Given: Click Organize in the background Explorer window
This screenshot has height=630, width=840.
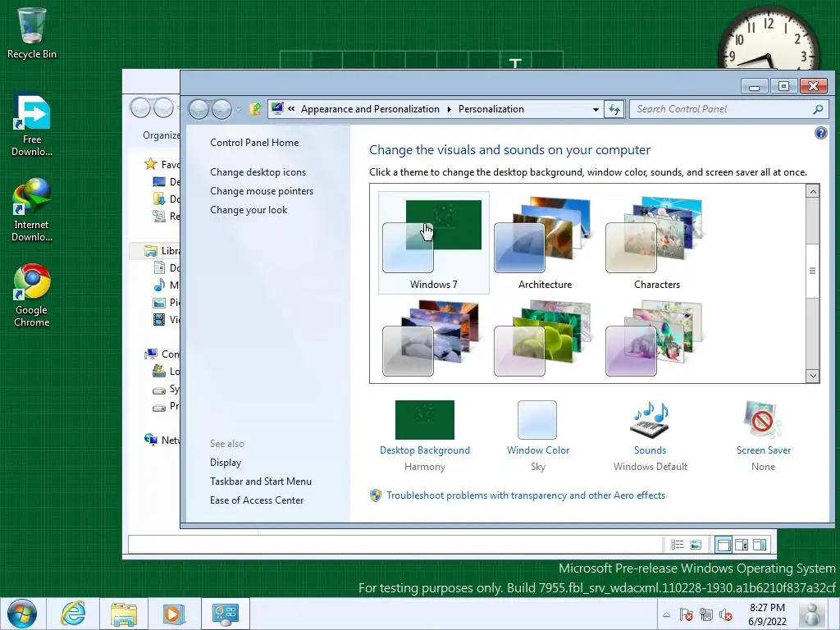Looking at the screenshot, I should (x=161, y=135).
